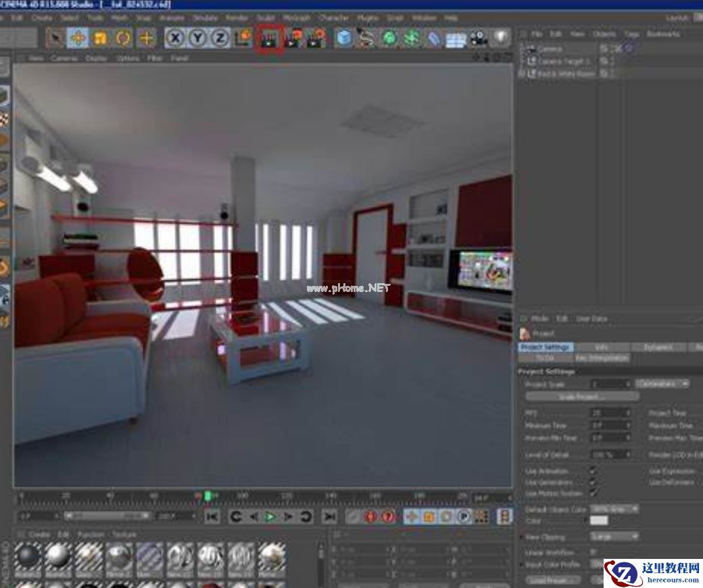Viewport: 703px width, 588px height.
Task: Click the Scale Project button
Action: click(x=583, y=397)
